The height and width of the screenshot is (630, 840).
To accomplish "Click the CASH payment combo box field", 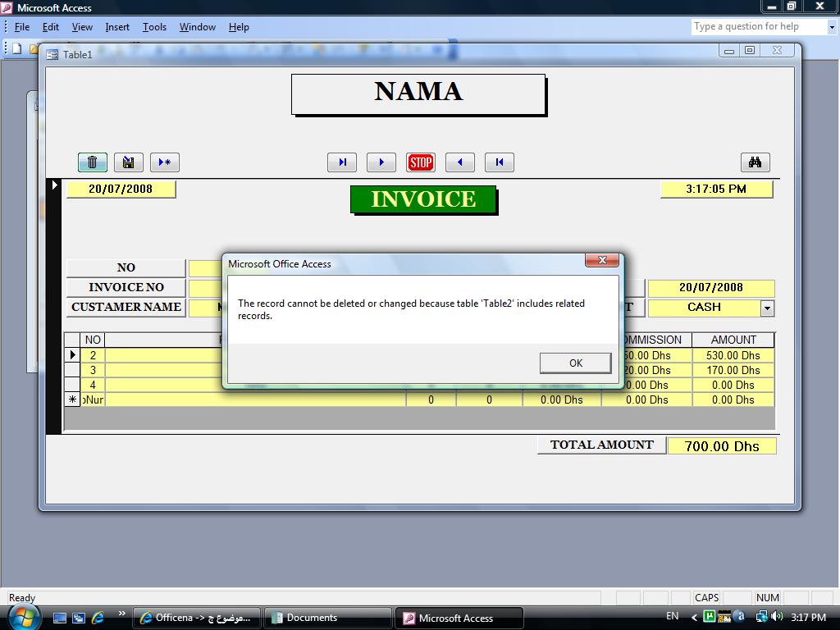I will click(705, 308).
